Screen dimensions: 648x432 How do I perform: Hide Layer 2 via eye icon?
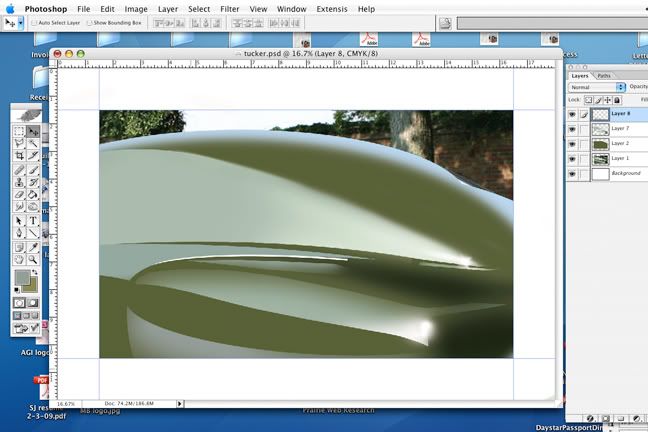(572, 144)
